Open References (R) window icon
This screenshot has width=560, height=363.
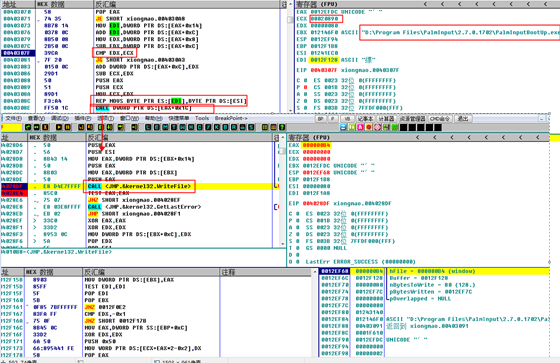click(x=234, y=127)
